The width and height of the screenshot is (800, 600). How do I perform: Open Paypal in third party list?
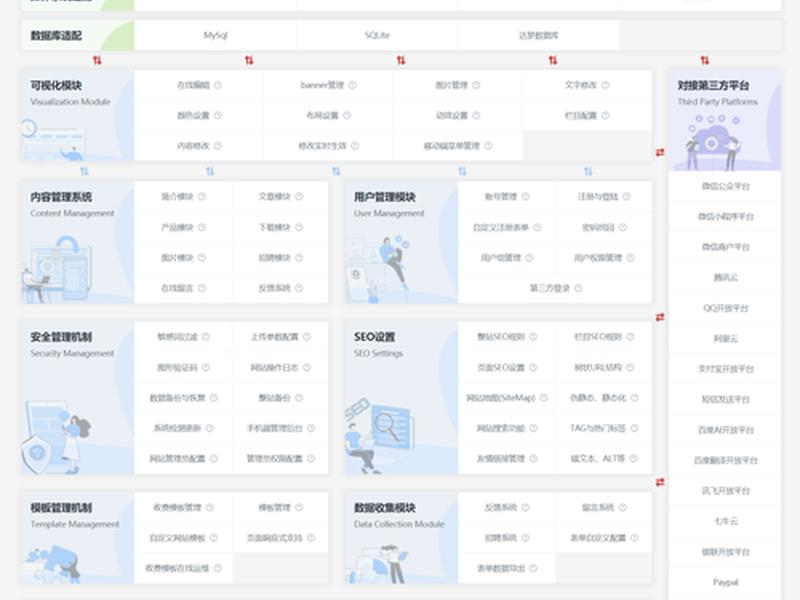click(x=725, y=582)
